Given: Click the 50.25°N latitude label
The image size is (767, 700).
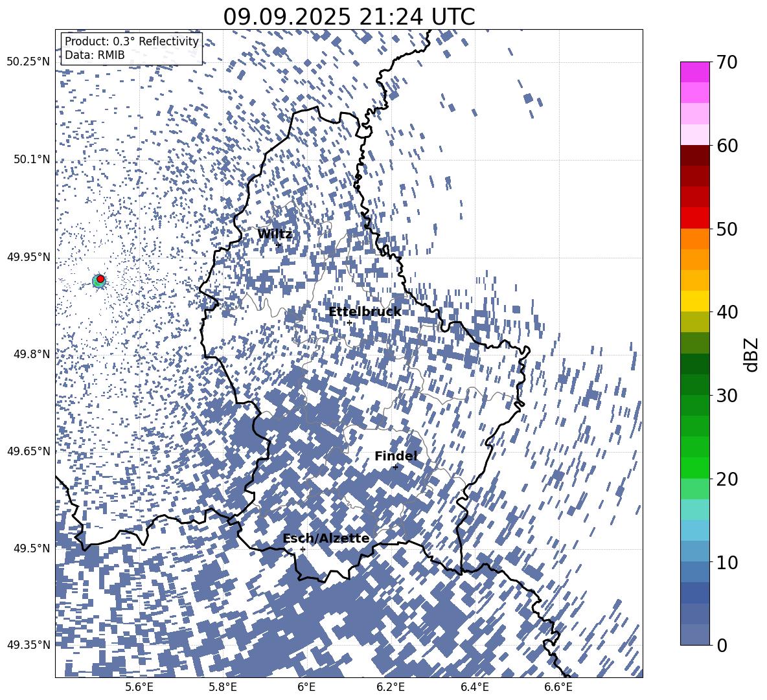Looking at the screenshot, I should click(x=29, y=62).
